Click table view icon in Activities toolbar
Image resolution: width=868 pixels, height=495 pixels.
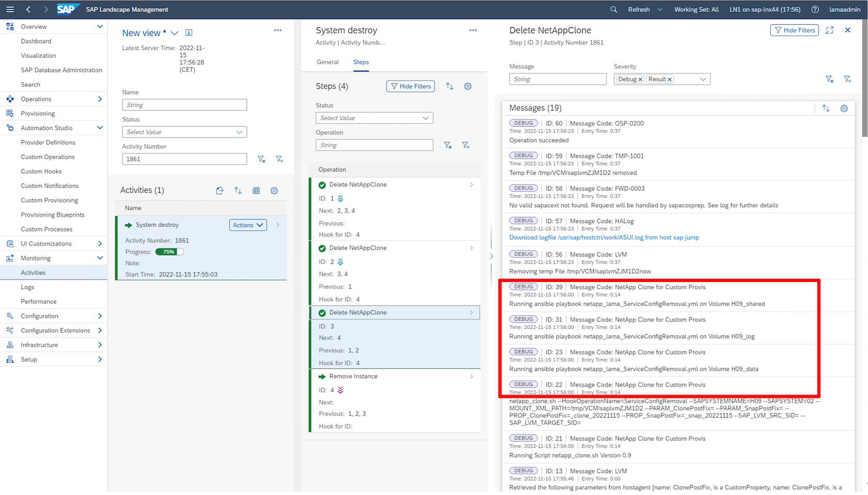coord(256,191)
